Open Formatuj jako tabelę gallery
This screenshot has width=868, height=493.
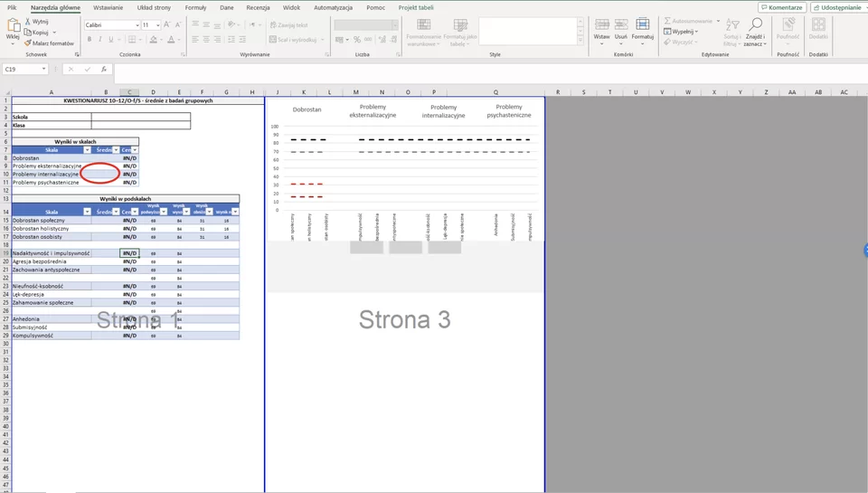[x=460, y=33]
